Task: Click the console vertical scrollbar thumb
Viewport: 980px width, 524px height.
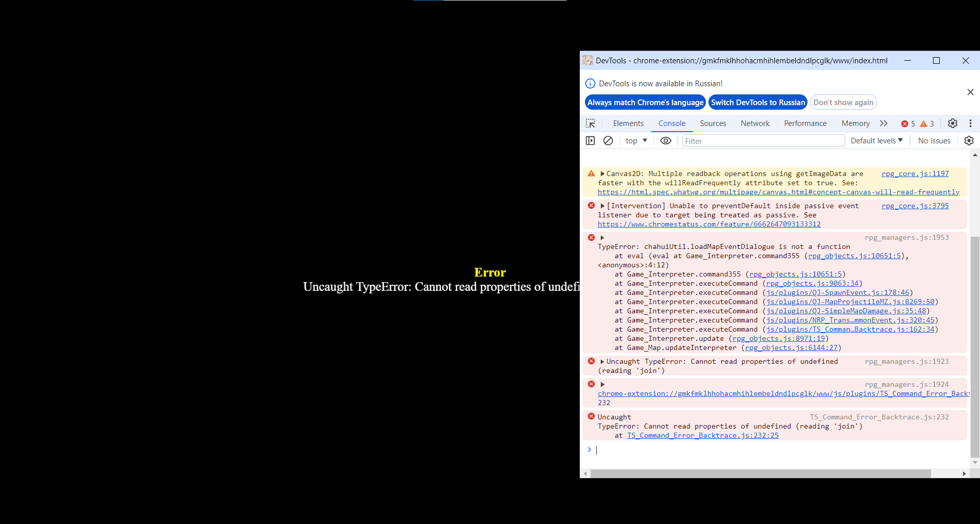Action: [x=975, y=347]
